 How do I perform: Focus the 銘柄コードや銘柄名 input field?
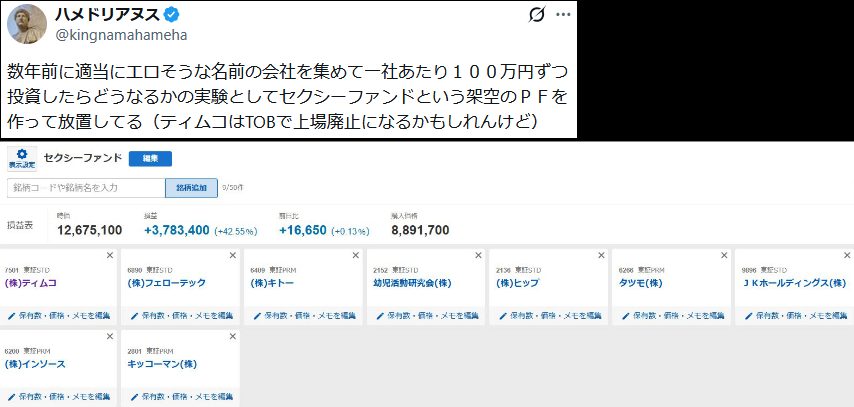(85, 187)
